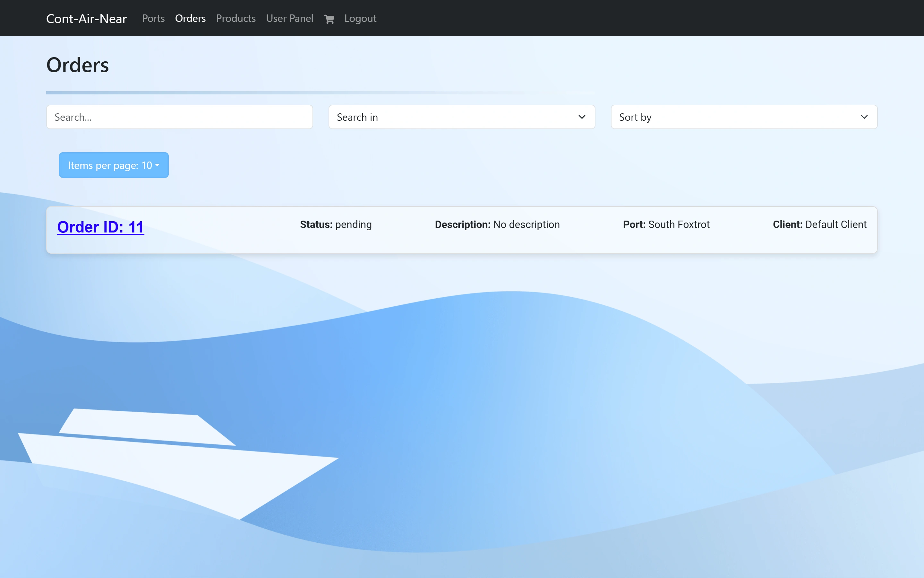Screen dimensions: 924x578
Task: Open the shopping cart icon
Action: [x=329, y=19]
